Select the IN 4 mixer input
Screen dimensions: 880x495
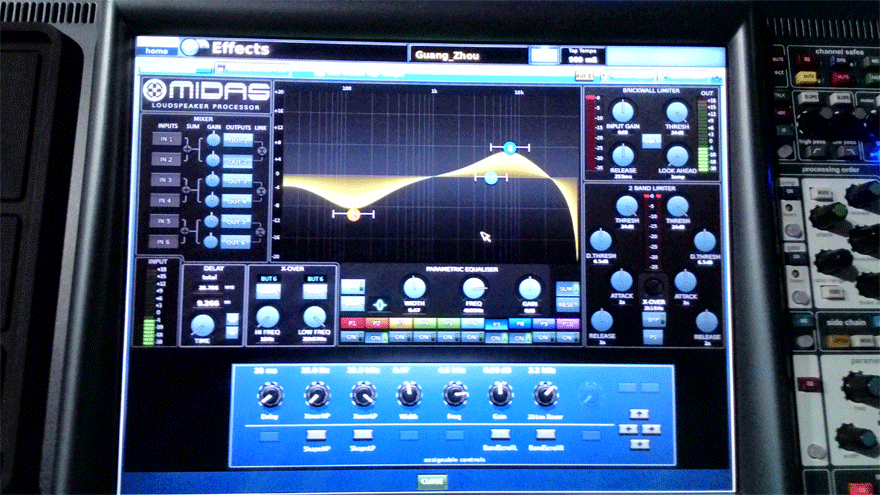click(164, 200)
